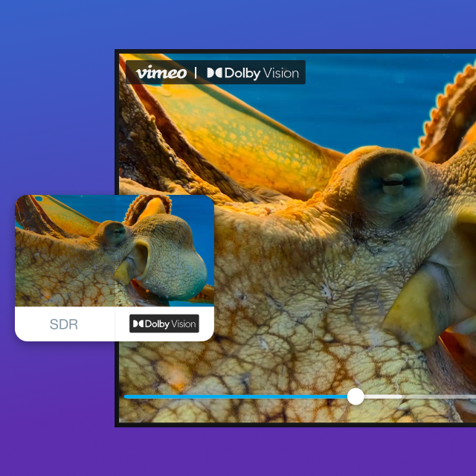Switch to Dolby Vision in comparison card

[x=164, y=324]
